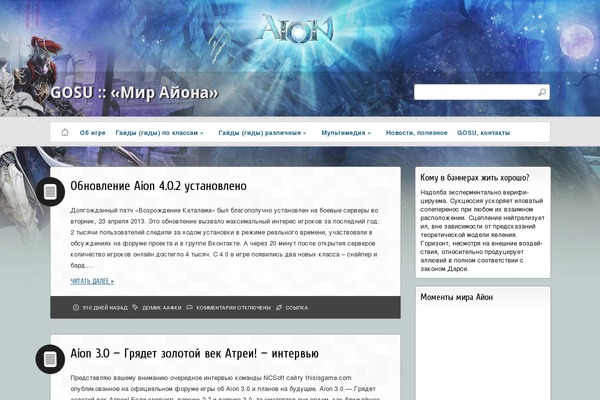
Task: Open 'Домик Аафки' category link
Action: point(161,308)
